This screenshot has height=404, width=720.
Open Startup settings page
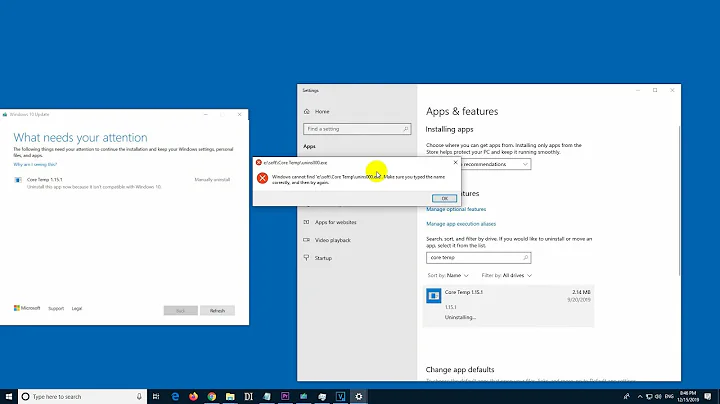[x=323, y=258]
